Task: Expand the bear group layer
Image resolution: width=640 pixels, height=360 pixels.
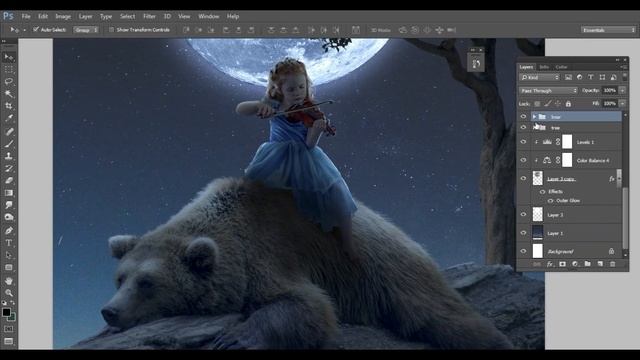Action: tap(534, 117)
